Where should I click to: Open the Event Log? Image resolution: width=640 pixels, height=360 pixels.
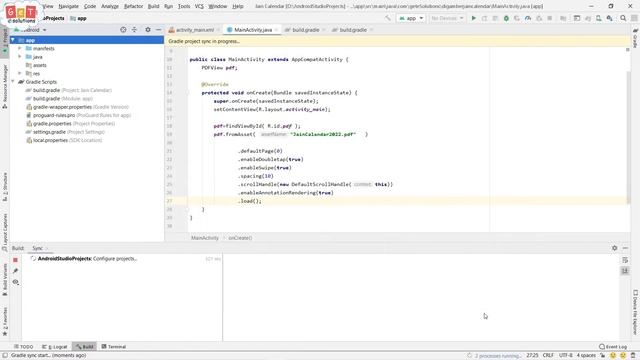coord(613,347)
